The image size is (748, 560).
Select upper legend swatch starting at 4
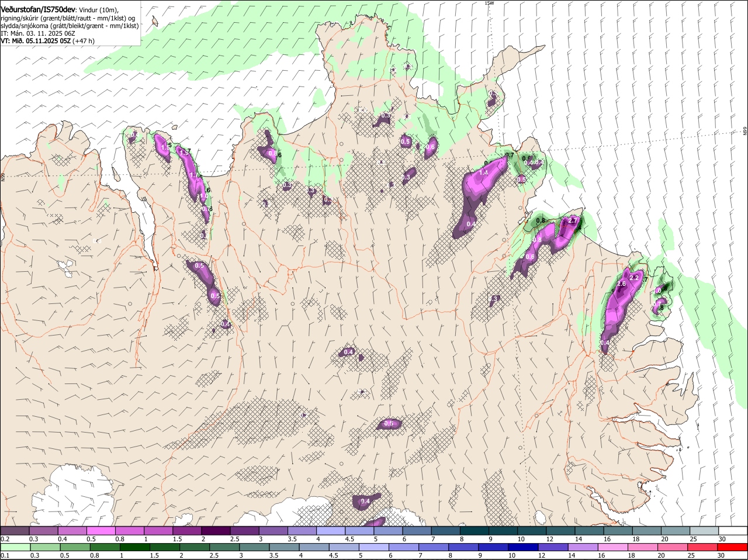click(331, 530)
